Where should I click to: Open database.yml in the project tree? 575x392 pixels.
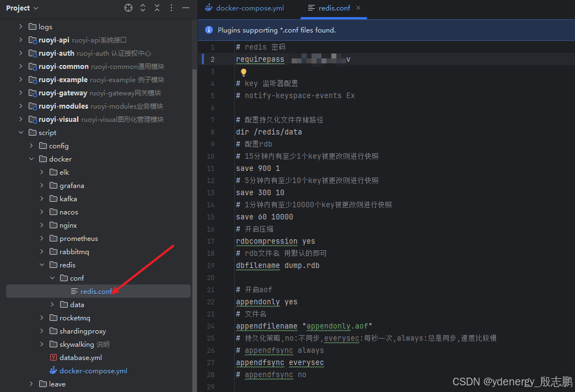(x=80, y=358)
